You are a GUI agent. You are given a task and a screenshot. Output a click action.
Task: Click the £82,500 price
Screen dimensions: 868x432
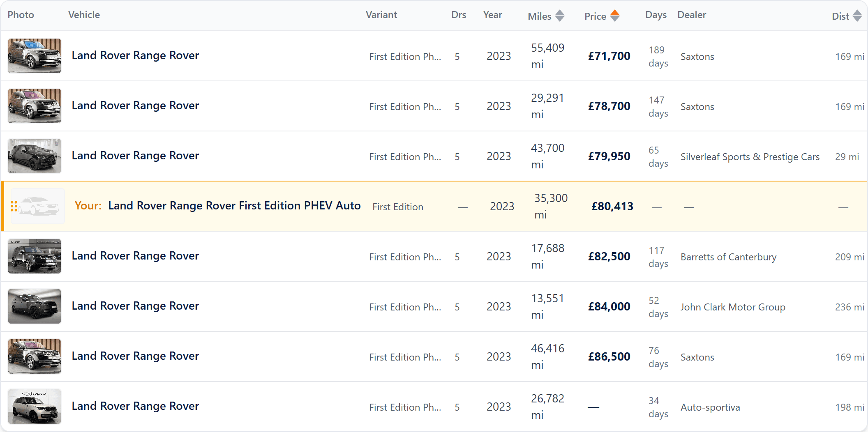[x=609, y=256]
